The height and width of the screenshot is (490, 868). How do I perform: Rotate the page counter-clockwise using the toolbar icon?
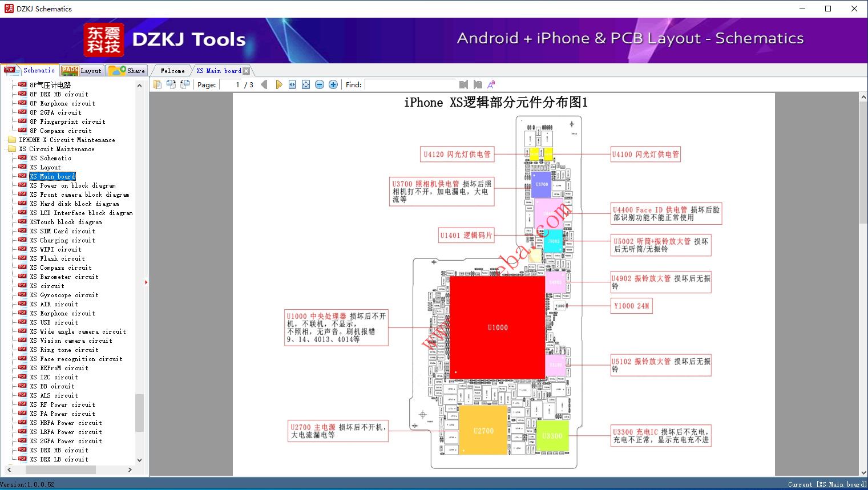pyautogui.click(x=171, y=84)
